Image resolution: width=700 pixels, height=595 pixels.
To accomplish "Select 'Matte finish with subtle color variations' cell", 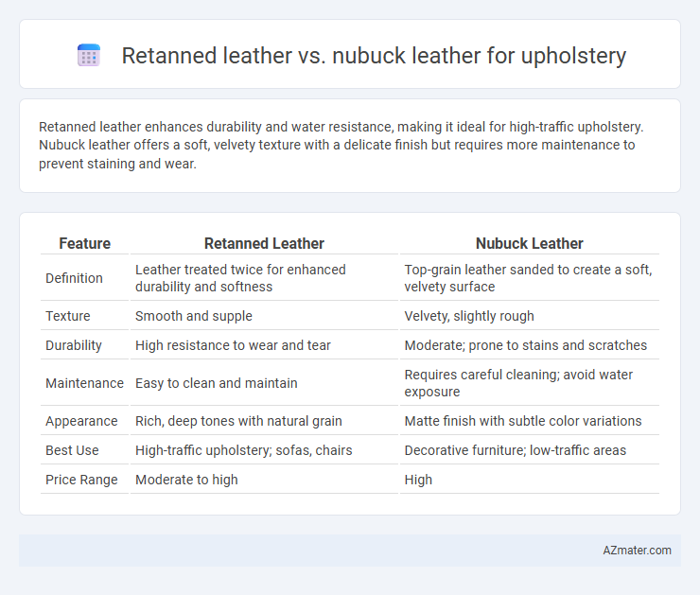I will point(529,421).
